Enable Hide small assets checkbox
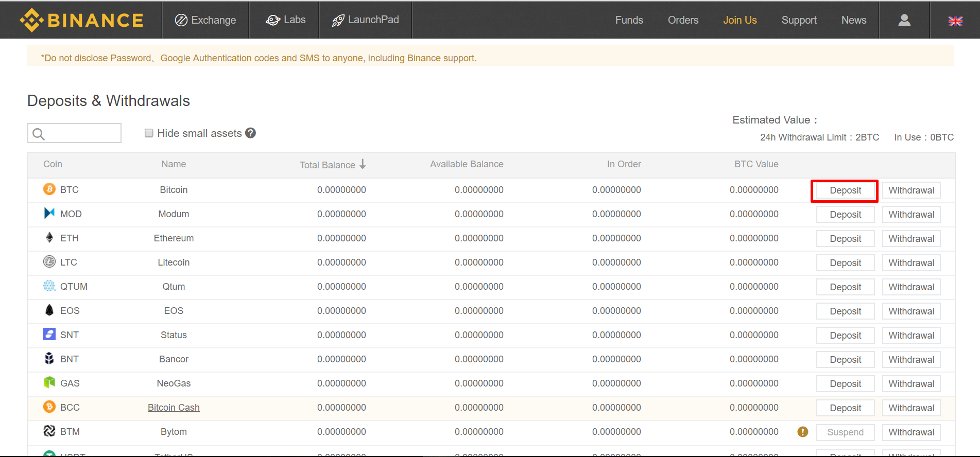 (149, 133)
